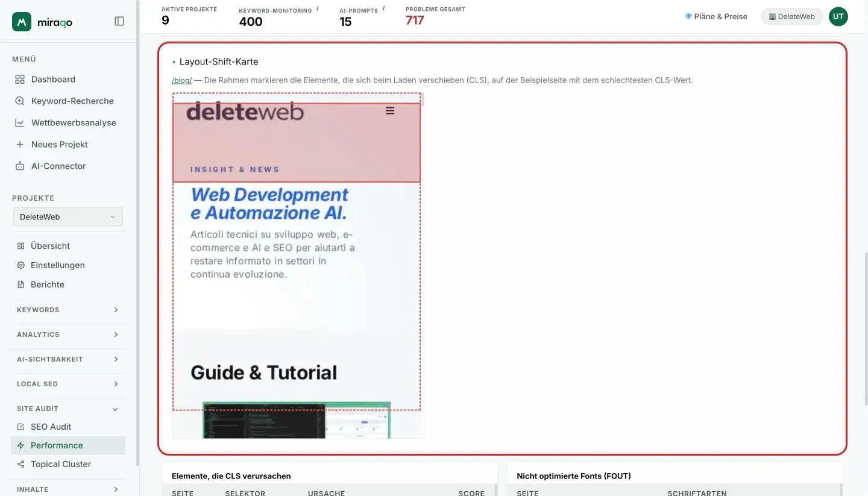This screenshot has width=868, height=496.
Task: Click the Elemente, die CLS verursachen heading
Action: coord(231,476)
